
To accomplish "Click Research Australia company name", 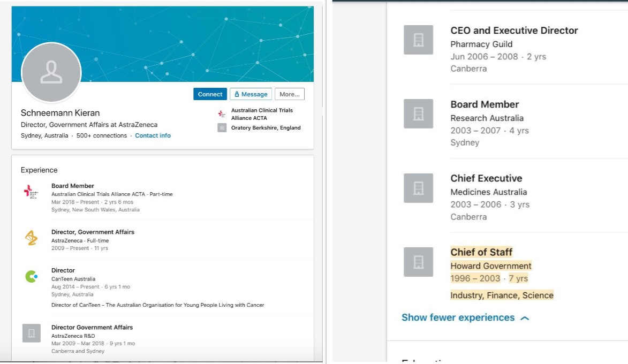I will [487, 118].
